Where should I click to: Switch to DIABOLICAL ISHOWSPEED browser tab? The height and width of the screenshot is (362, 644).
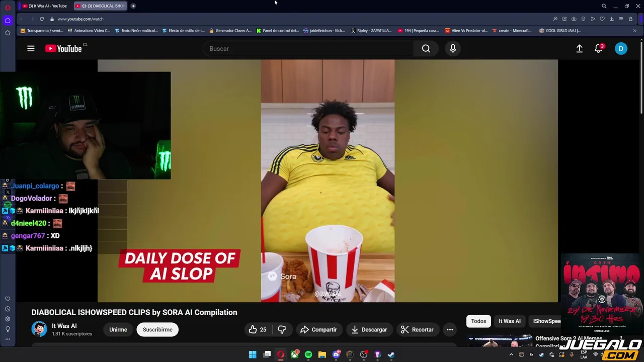pyautogui.click(x=100, y=6)
